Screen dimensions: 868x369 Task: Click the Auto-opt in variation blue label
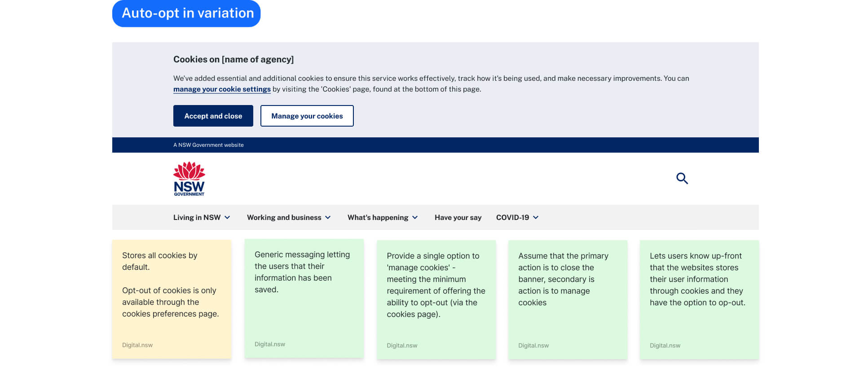(186, 13)
